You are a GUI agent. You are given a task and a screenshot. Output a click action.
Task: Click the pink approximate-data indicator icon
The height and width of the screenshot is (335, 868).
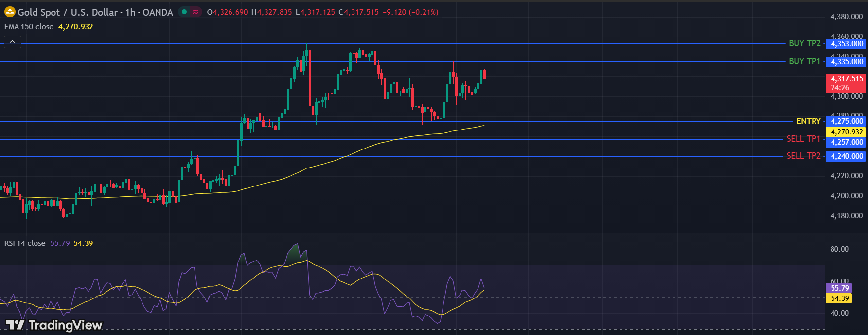click(195, 12)
